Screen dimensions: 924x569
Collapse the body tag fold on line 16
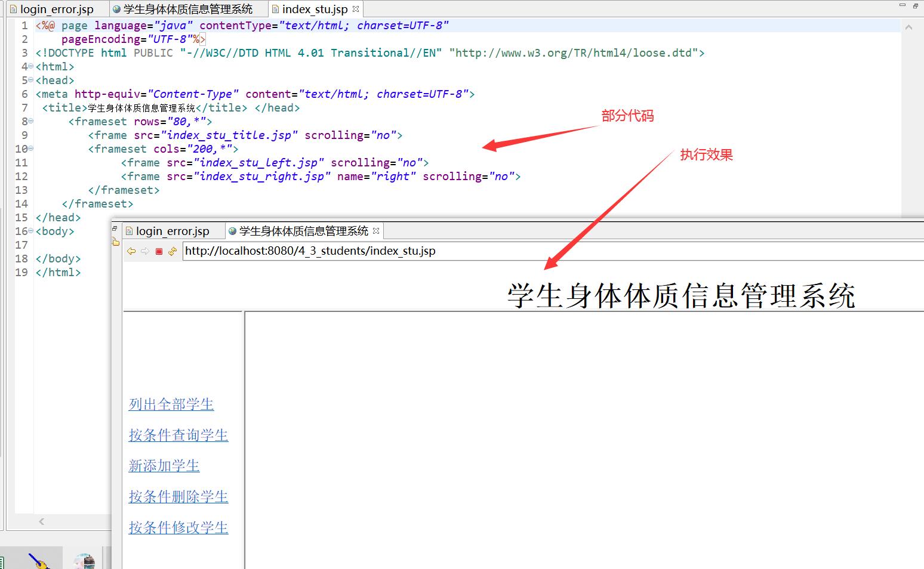[30, 231]
